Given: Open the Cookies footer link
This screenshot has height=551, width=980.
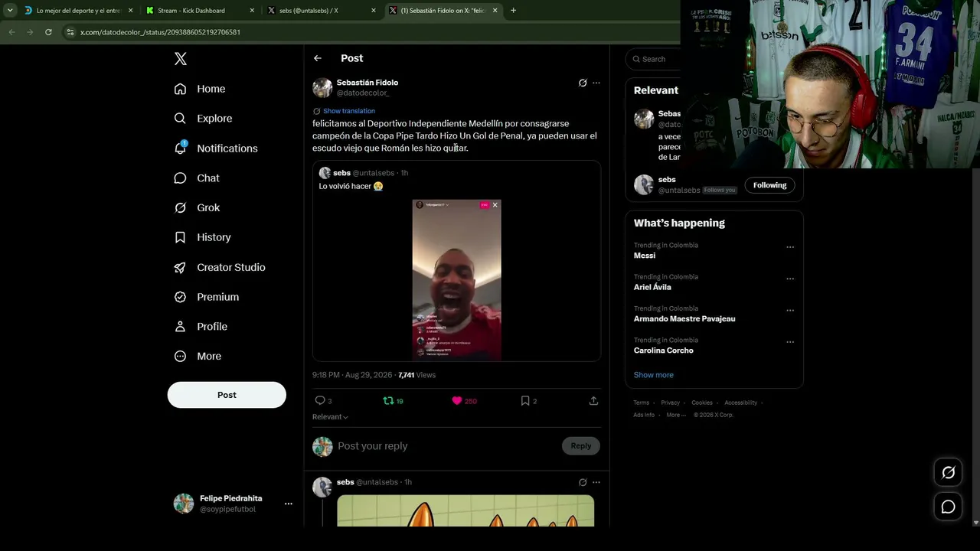Looking at the screenshot, I should tap(702, 403).
